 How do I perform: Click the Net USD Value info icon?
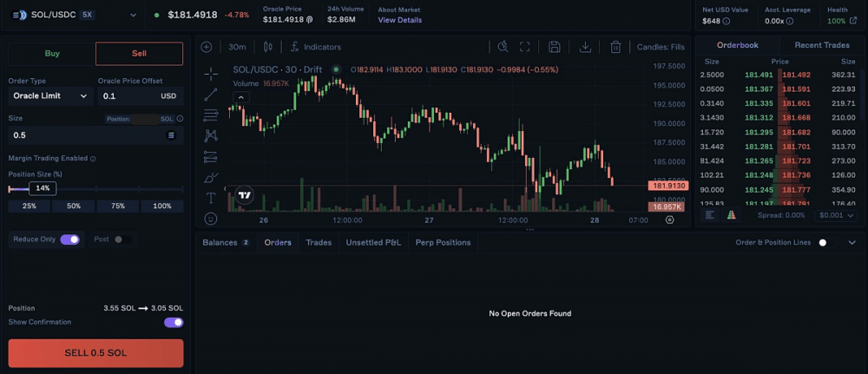coord(727,21)
